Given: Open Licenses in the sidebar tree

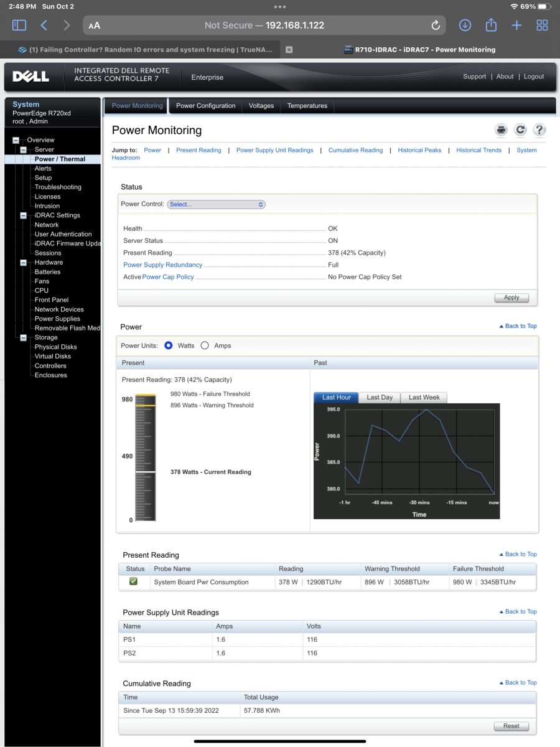Looking at the screenshot, I should coord(47,197).
